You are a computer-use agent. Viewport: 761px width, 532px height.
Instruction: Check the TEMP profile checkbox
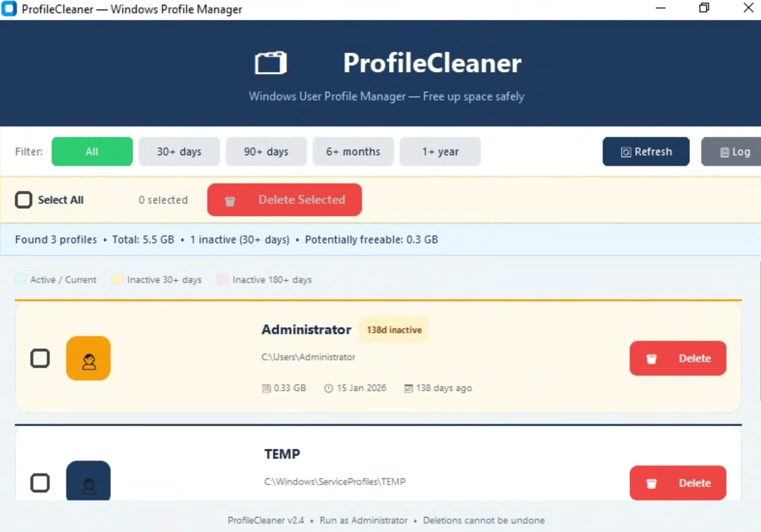(40, 483)
